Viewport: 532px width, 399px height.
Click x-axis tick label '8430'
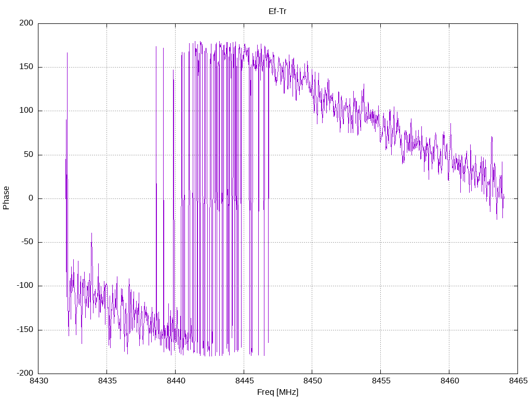tap(39, 381)
